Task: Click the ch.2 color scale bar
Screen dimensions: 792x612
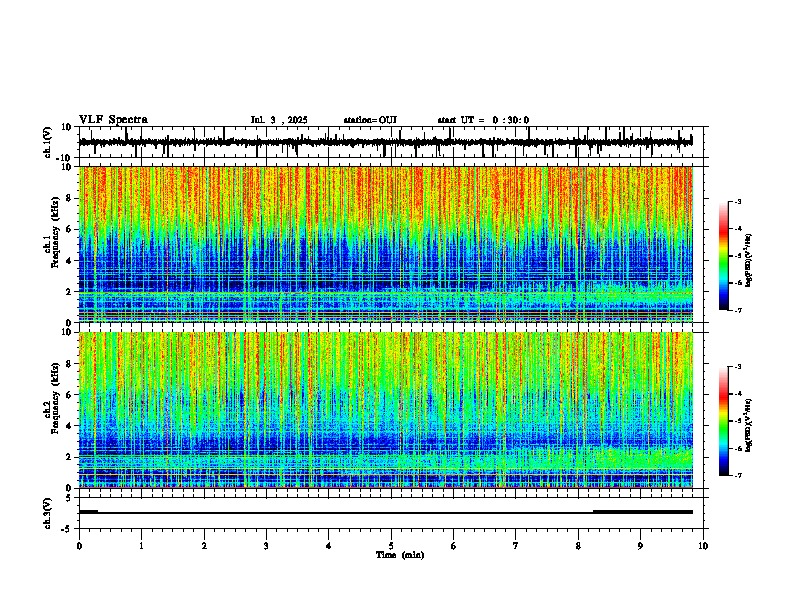Action: [x=724, y=421]
